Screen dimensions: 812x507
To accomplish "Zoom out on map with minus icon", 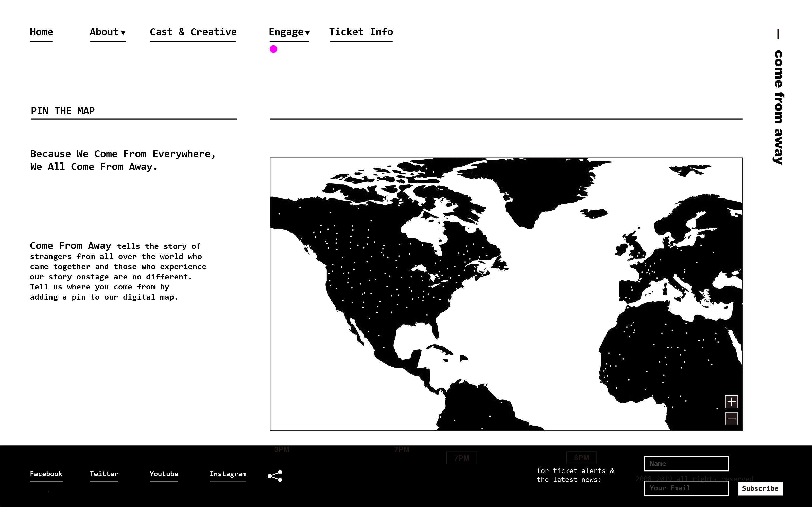I will tap(732, 419).
